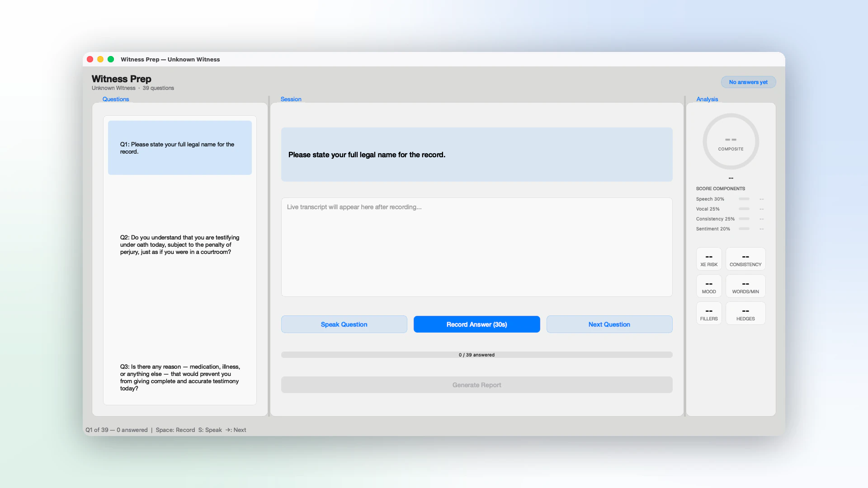Click the status bar text 'Q1 of 39 — 0 answered'
The height and width of the screenshot is (488, 868).
[117, 430]
